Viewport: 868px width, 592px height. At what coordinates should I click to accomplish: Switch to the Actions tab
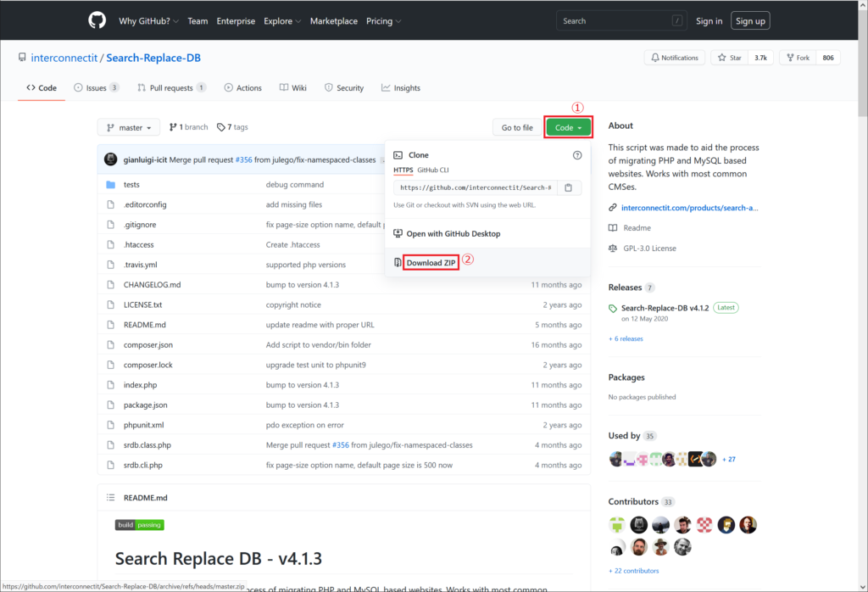243,87
